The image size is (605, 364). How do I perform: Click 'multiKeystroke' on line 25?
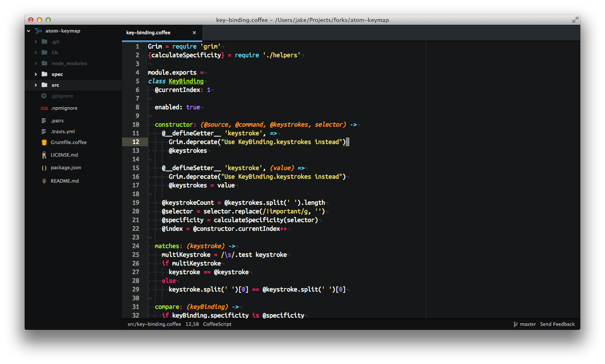tap(186, 255)
